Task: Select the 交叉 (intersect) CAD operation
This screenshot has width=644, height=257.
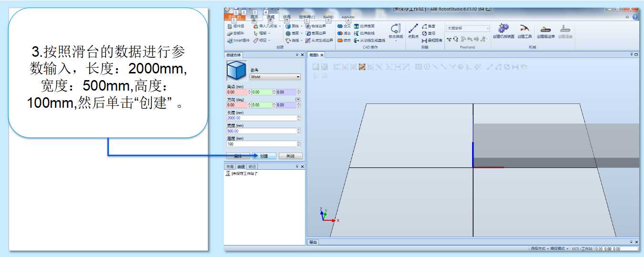Action: click(x=344, y=26)
